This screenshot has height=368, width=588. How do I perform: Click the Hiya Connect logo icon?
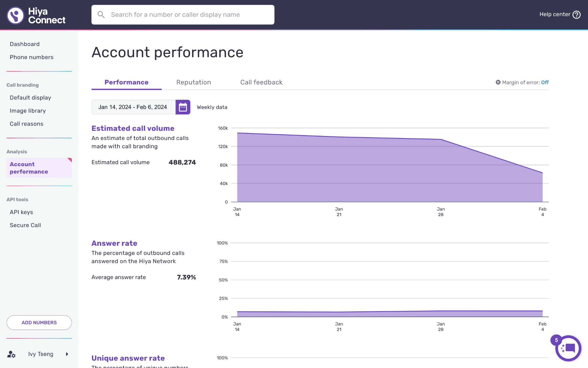point(16,15)
